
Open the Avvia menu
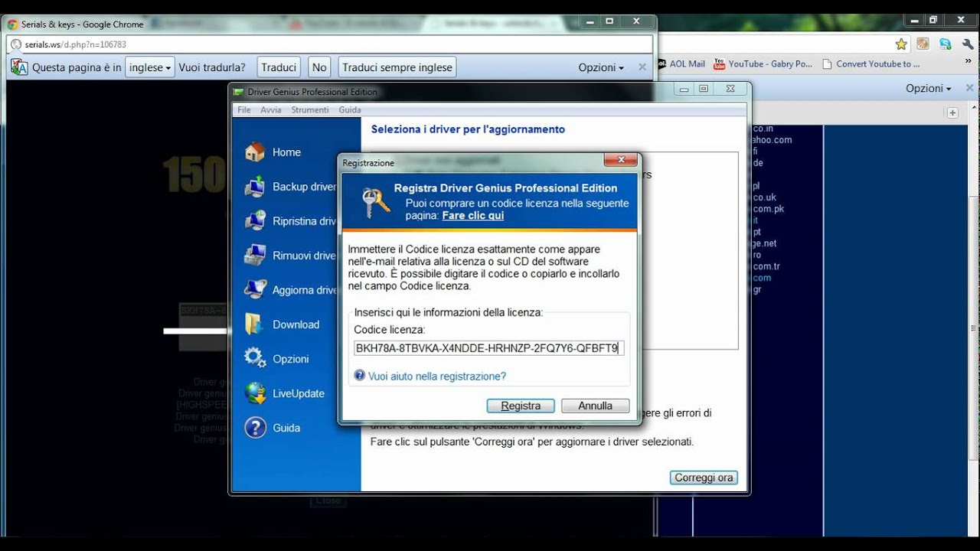[271, 110]
